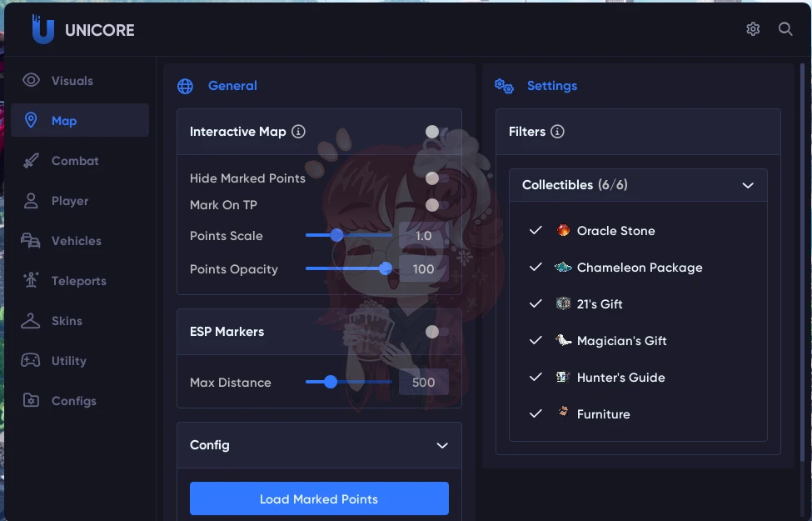Enable the Interactive Map toggle
Viewport: 812px width, 521px height.
(436, 132)
